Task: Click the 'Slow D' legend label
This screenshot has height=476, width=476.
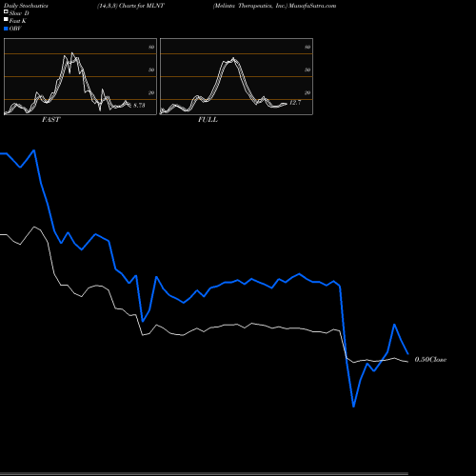Action: coord(19,13)
